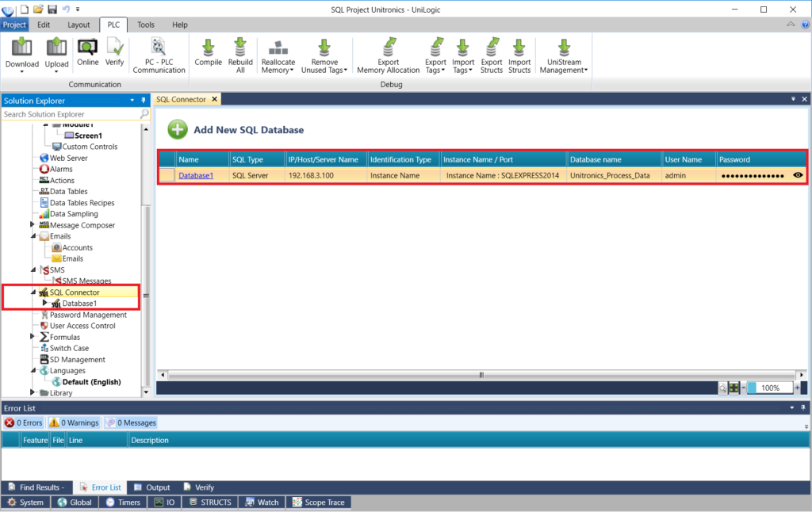
Task: Select Data Sampling tree item
Action: (68, 214)
